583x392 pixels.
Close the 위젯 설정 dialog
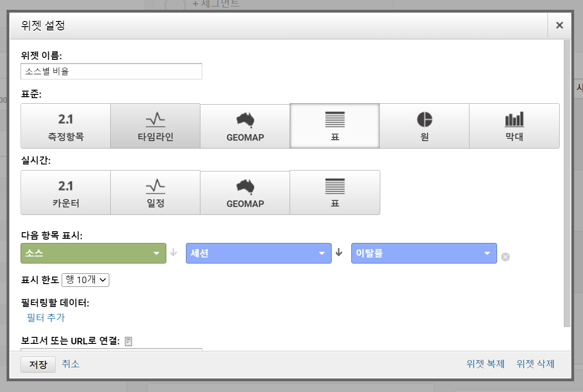pyautogui.click(x=559, y=26)
